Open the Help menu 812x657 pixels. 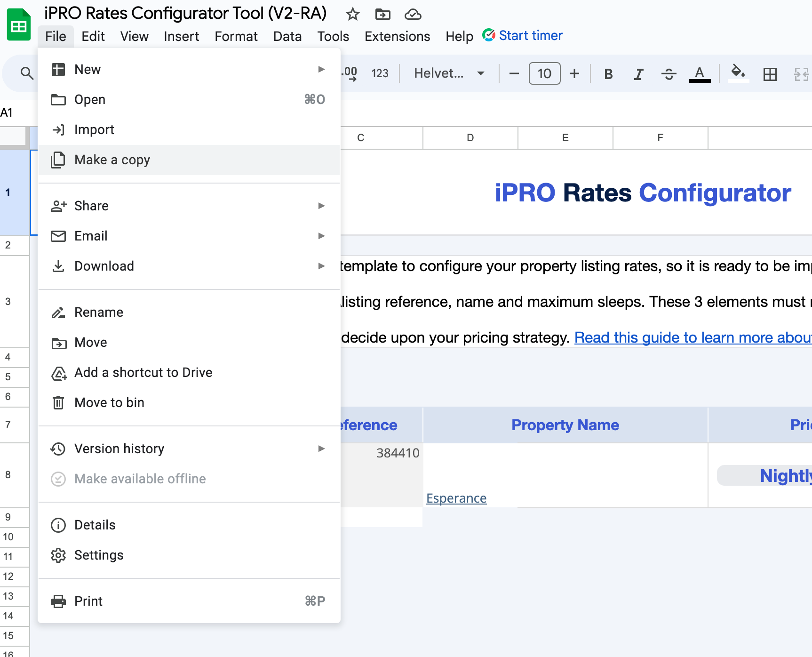[x=459, y=36]
